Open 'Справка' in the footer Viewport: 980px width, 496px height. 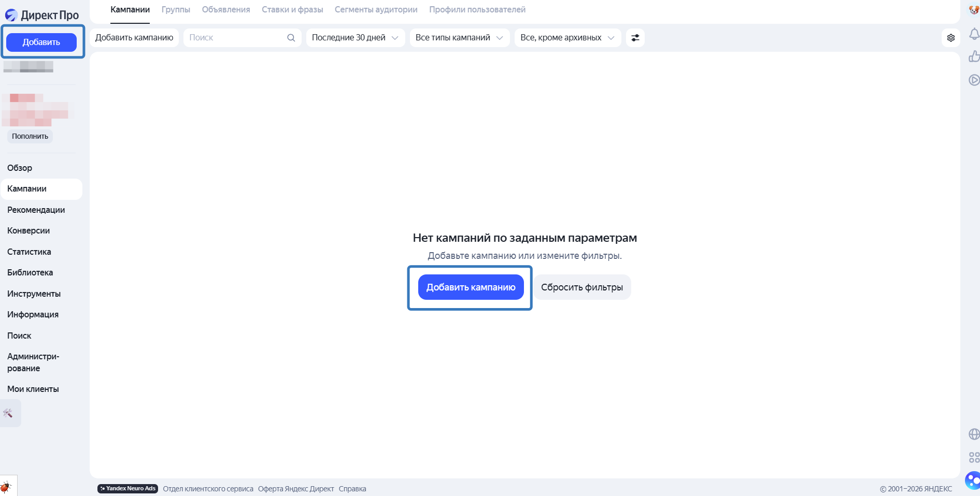[x=352, y=488]
